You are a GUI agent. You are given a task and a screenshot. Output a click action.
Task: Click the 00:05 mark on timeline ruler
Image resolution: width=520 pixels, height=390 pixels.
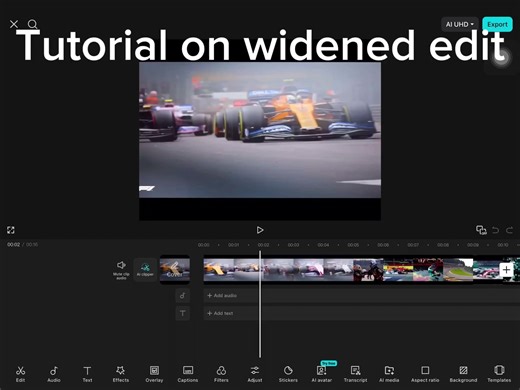coord(353,245)
